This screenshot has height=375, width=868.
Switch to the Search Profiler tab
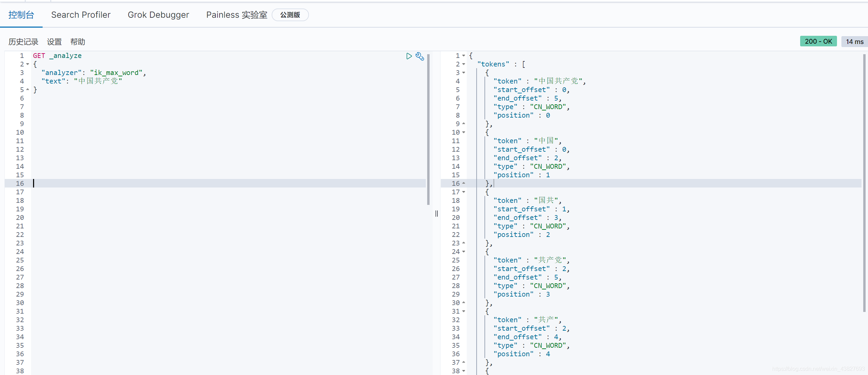tap(81, 15)
